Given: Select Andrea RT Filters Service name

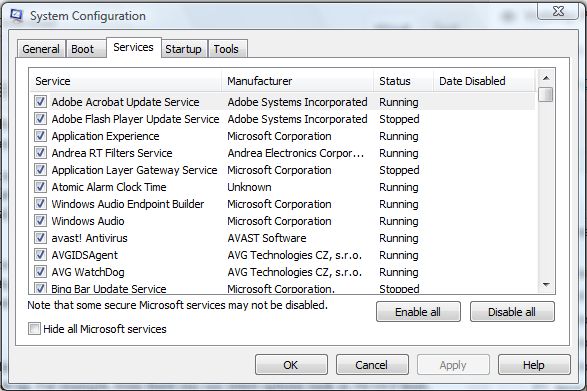Looking at the screenshot, I should [x=112, y=153].
